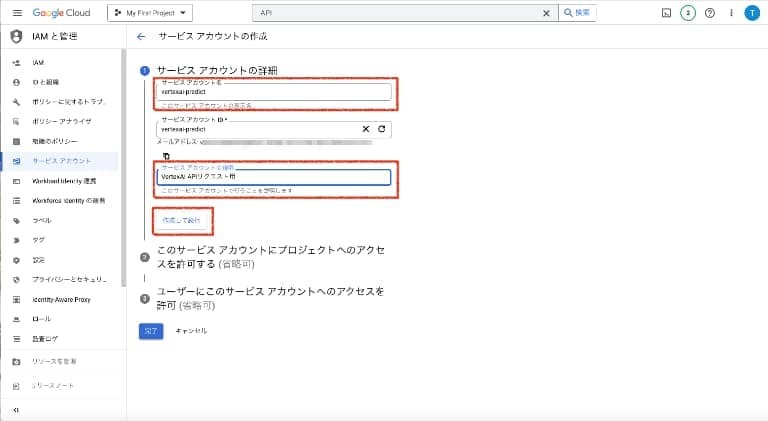The height and width of the screenshot is (421, 768).
Task: Clear the service account ID with X
Action: tap(366, 129)
